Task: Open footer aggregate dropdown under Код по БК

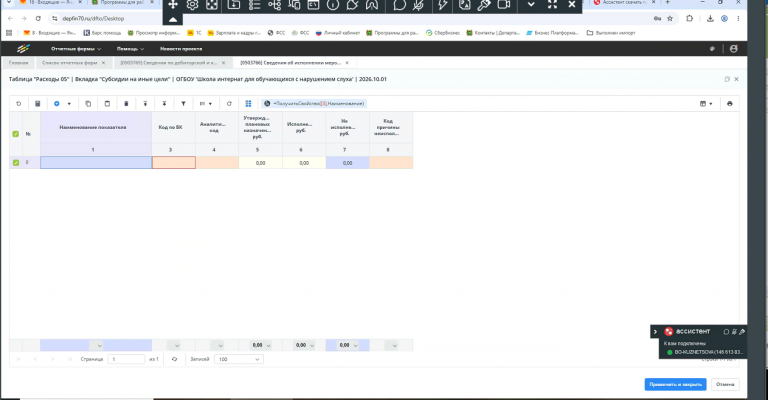Action: (177, 346)
